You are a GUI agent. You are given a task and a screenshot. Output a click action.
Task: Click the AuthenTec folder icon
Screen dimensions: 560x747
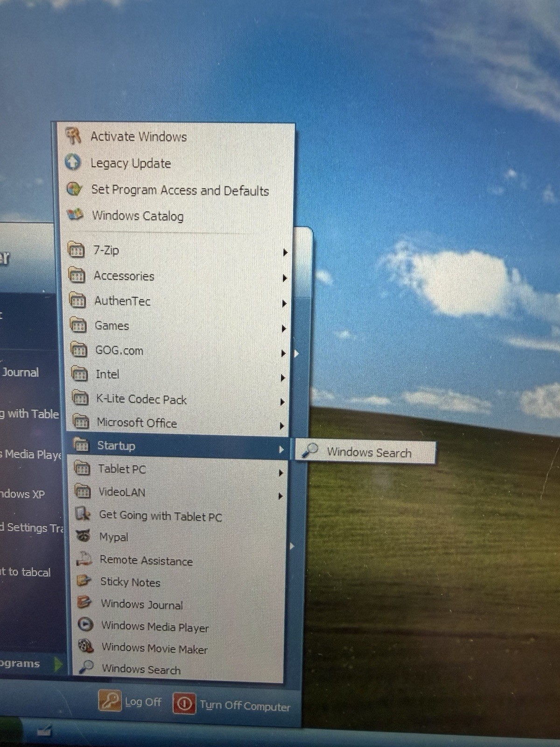77,300
